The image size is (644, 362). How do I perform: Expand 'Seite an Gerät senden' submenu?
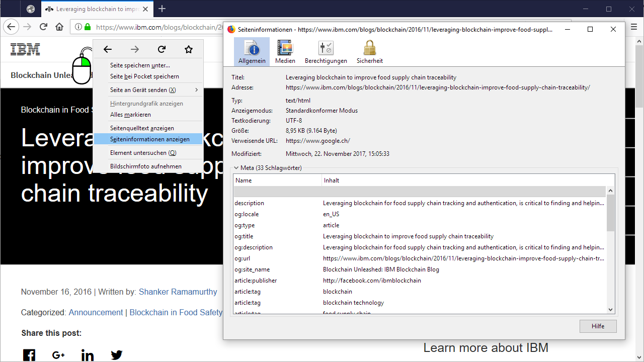(196, 90)
